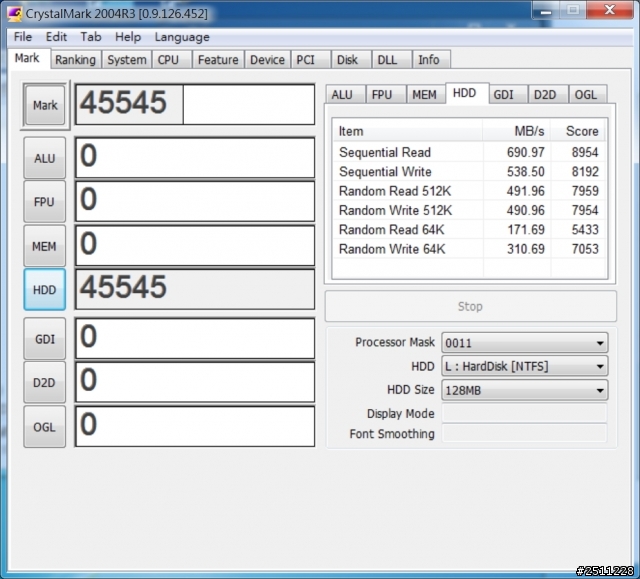Select the Random Write 64K row
This screenshot has height=579, width=640.
[469, 249]
